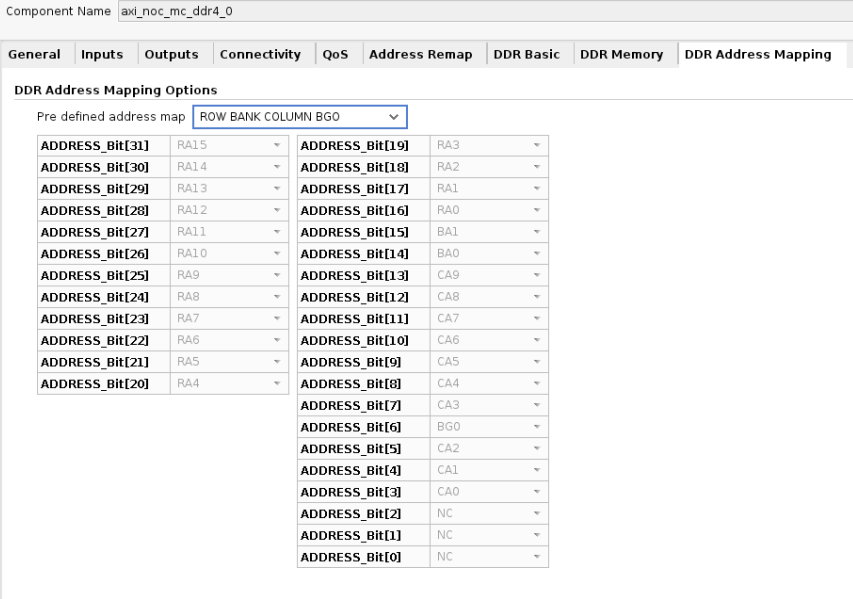Open the ADDRESS_Bit[0] NC dropdown
Viewport: 853px width, 599px height.
(x=489, y=556)
